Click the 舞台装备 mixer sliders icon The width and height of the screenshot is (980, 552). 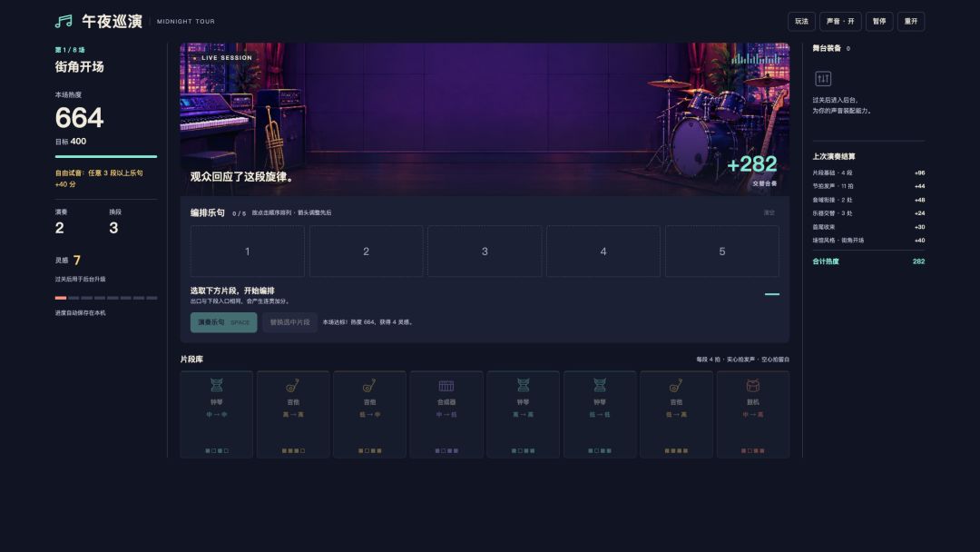[x=823, y=79]
